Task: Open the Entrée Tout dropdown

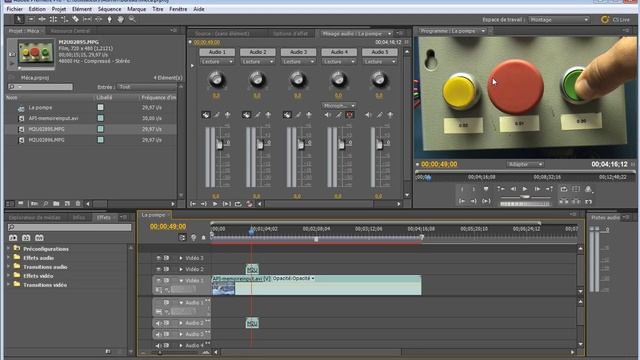Action: tap(147, 87)
